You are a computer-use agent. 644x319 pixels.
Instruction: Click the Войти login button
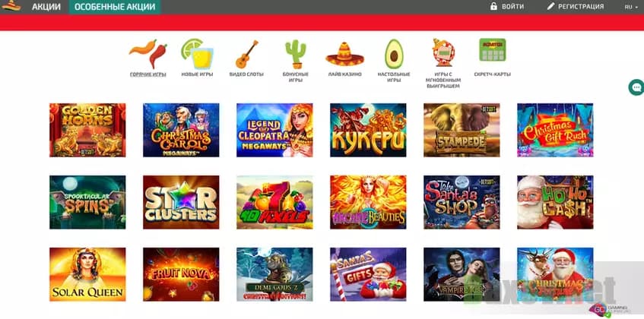click(507, 7)
